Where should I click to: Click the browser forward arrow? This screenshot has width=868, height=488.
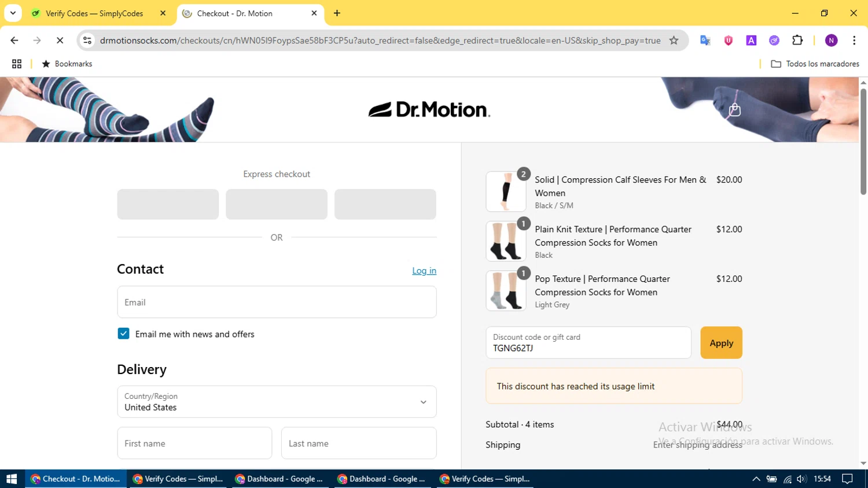tap(37, 41)
